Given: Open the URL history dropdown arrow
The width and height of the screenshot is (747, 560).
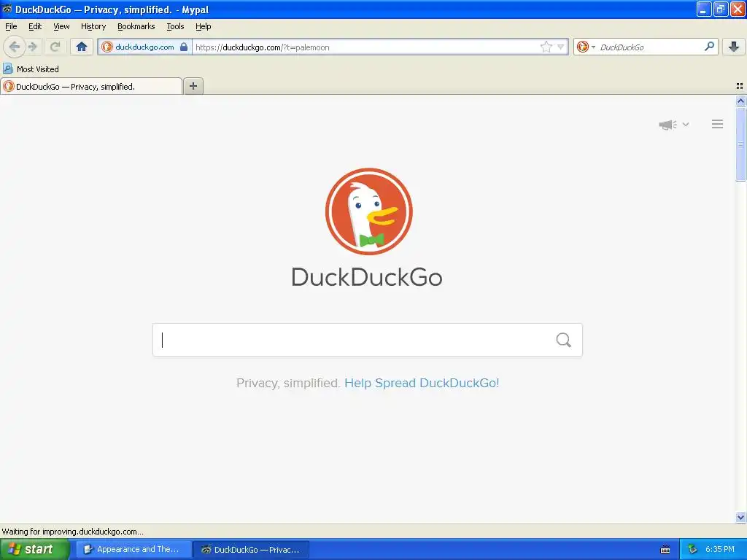Looking at the screenshot, I should pos(561,47).
